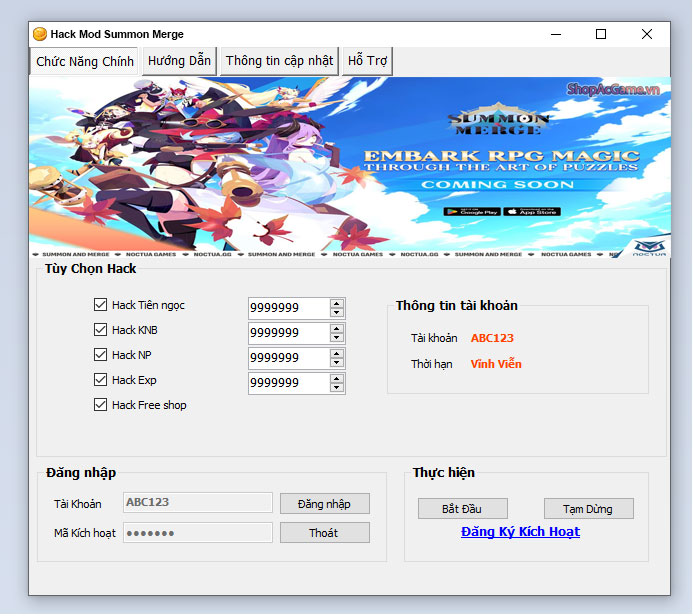The height and width of the screenshot is (616, 693).
Task: Click the Thực hiện group title
Action: tap(444, 472)
